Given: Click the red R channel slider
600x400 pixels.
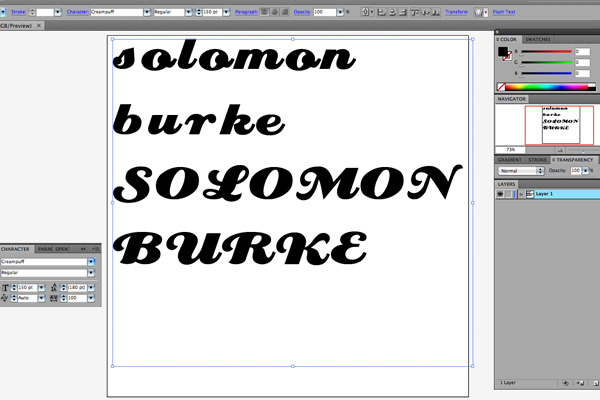Looking at the screenshot, I should [x=546, y=51].
